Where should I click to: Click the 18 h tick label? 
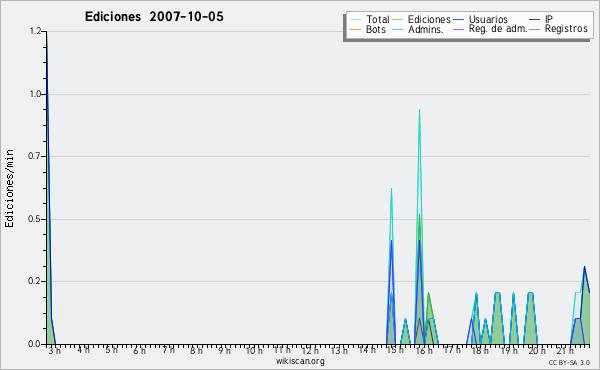tap(480, 350)
